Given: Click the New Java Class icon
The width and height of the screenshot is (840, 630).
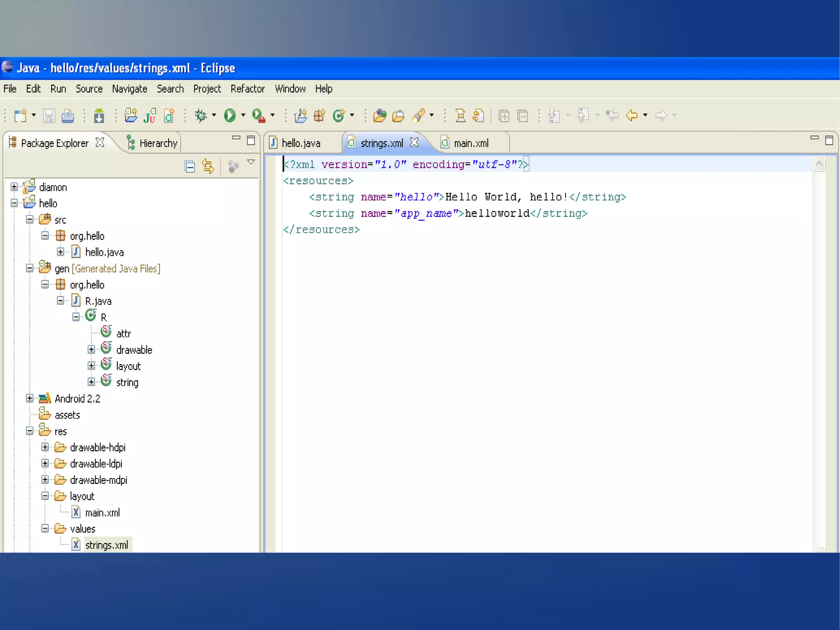Looking at the screenshot, I should (x=339, y=116).
